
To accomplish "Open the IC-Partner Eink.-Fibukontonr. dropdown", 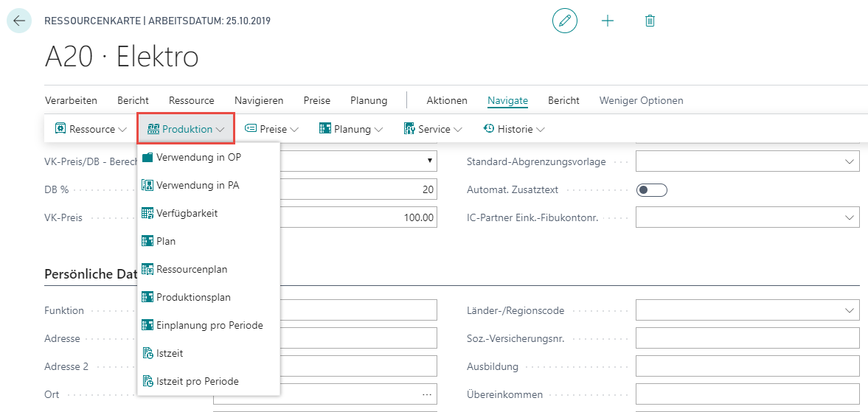I will tap(850, 218).
